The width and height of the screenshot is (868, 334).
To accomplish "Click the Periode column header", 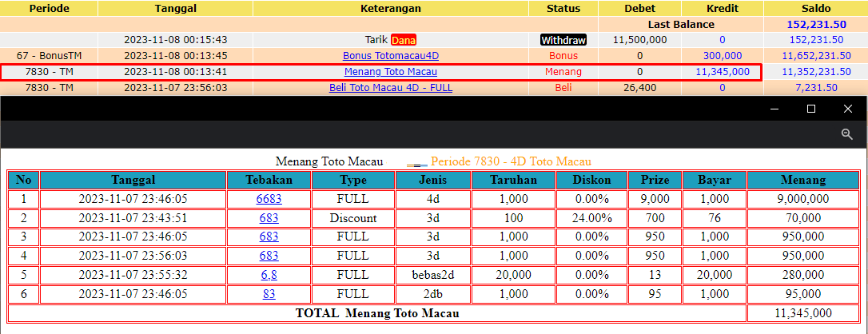I will 49,8.
